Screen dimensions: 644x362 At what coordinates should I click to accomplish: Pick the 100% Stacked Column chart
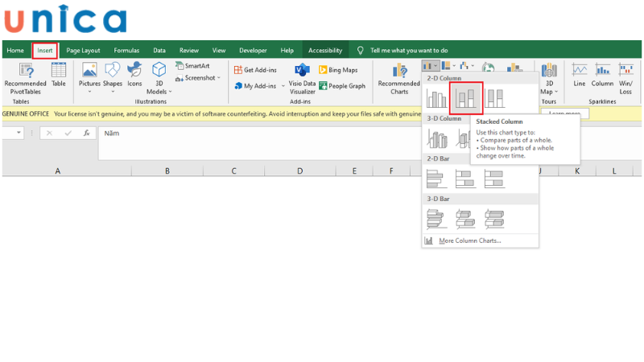(494, 98)
